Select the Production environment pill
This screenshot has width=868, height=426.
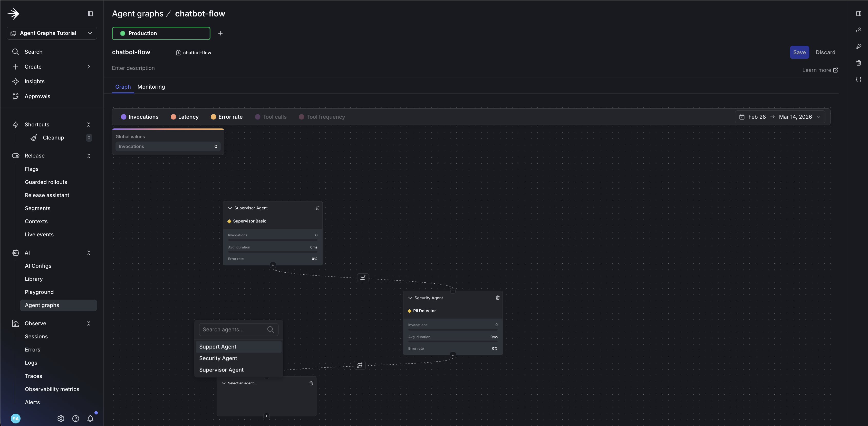[x=161, y=33]
